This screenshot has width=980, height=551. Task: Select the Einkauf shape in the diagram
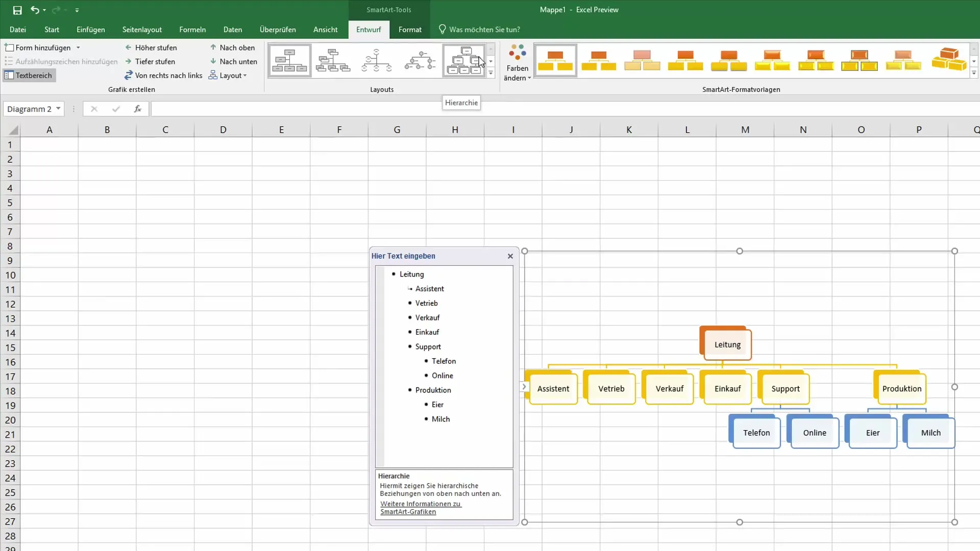727,389
